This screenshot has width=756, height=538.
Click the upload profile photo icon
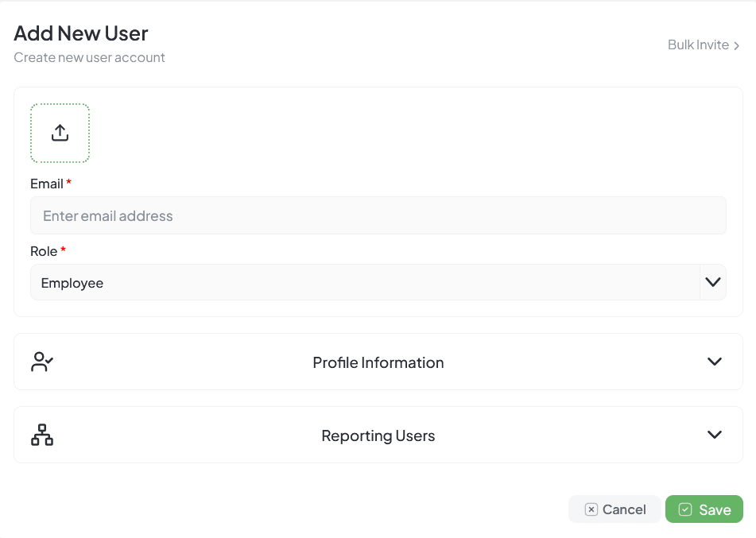click(60, 134)
